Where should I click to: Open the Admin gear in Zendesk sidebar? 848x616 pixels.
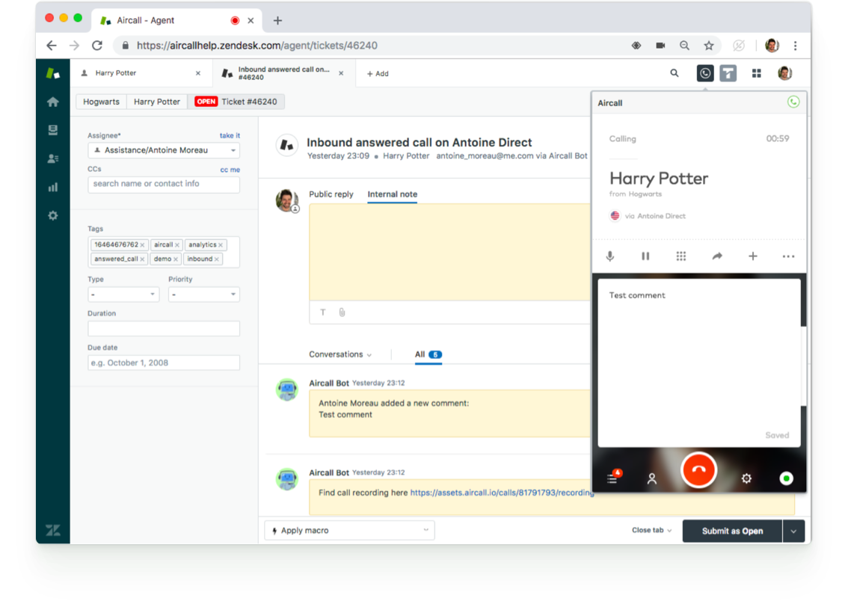pyautogui.click(x=52, y=215)
